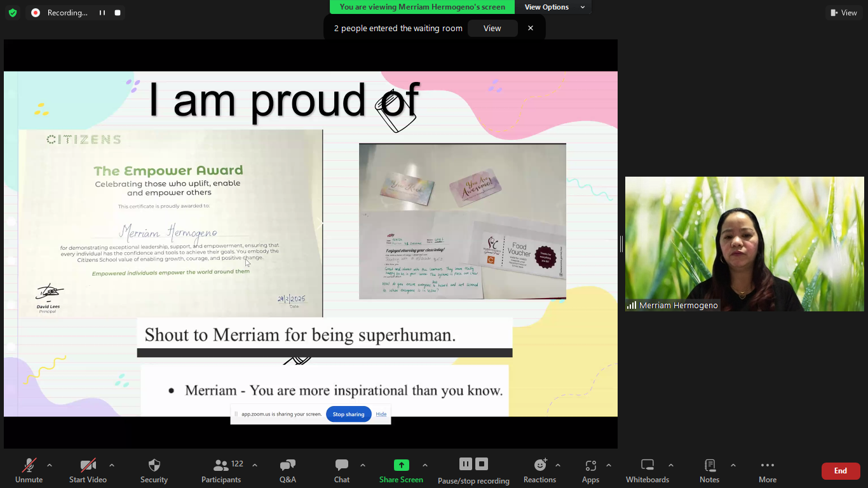Expand audio options arrow beside Unmute
The height and width of the screenshot is (488, 868).
tap(50, 465)
